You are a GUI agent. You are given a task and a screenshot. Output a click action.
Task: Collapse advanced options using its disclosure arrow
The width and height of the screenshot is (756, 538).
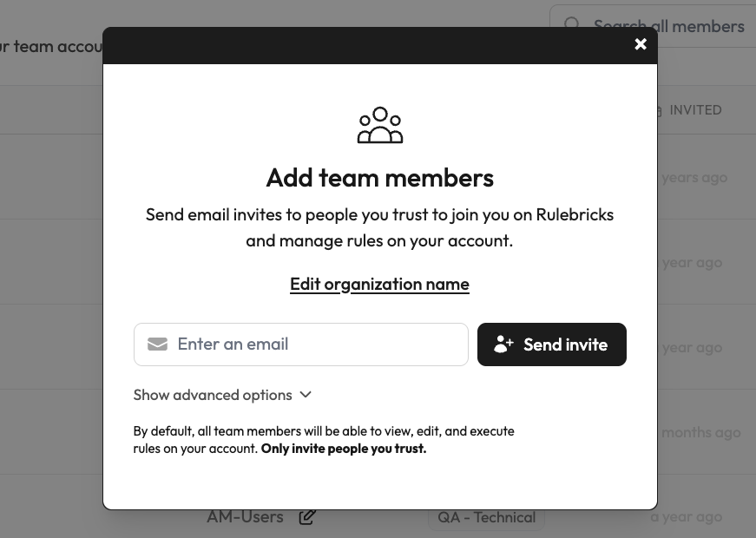[x=305, y=394]
